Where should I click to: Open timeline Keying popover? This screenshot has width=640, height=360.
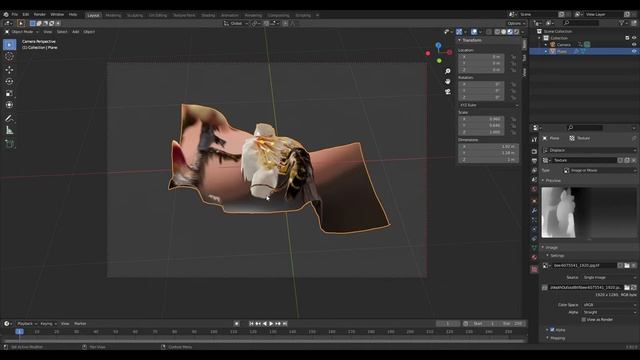click(48, 324)
